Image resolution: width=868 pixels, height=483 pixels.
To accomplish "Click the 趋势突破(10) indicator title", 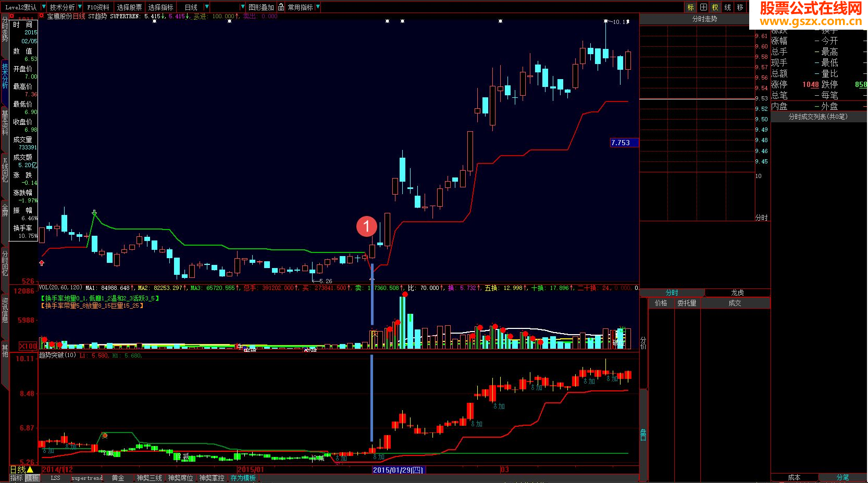I will (x=57, y=355).
